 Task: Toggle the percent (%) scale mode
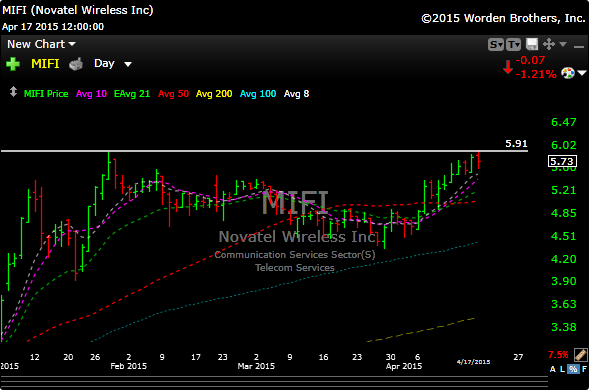click(573, 369)
